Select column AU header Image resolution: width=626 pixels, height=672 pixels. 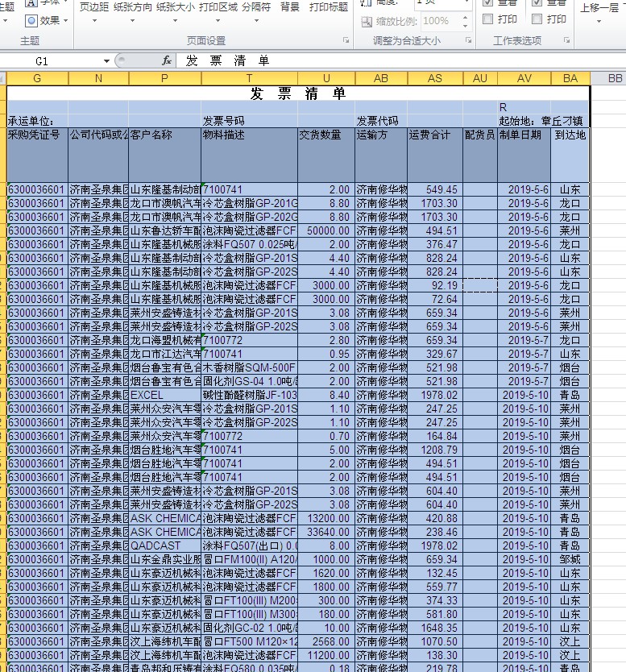point(480,78)
